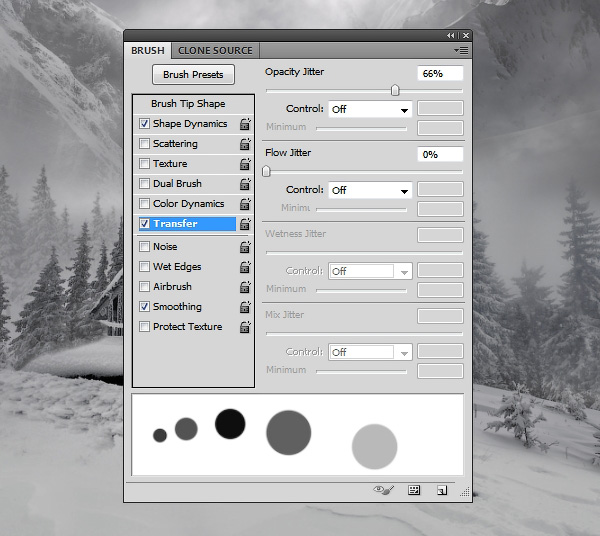The image size is (600, 536).
Task: Open Opacity Jitter Control dropdown
Action: [x=370, y=109]
